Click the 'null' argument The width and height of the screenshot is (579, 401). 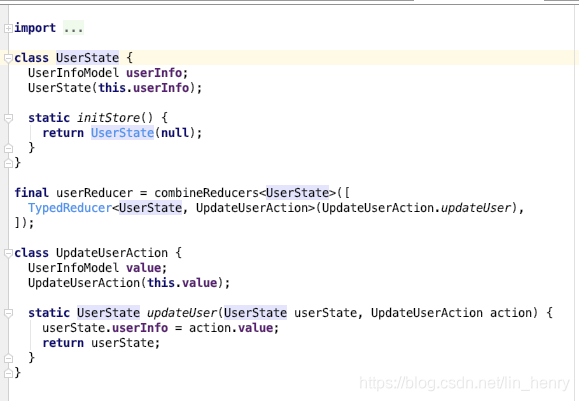tap(175, 133)
